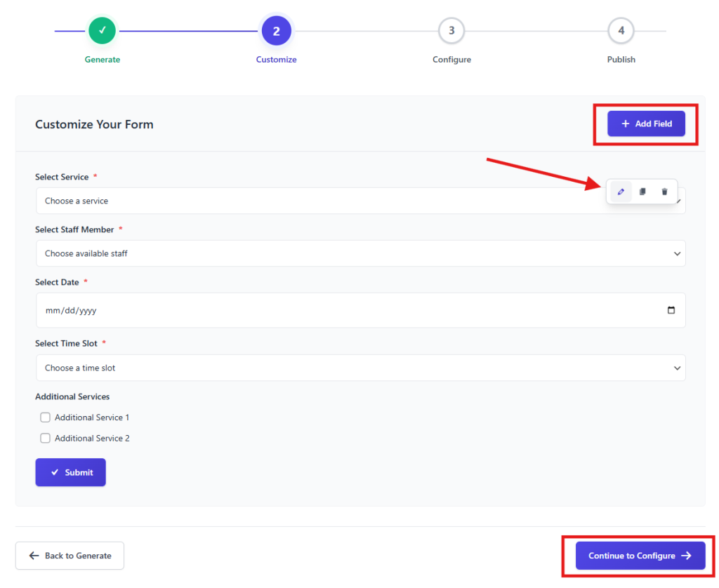Open the Choose a time slot dropdown

[x=361, y=367]
